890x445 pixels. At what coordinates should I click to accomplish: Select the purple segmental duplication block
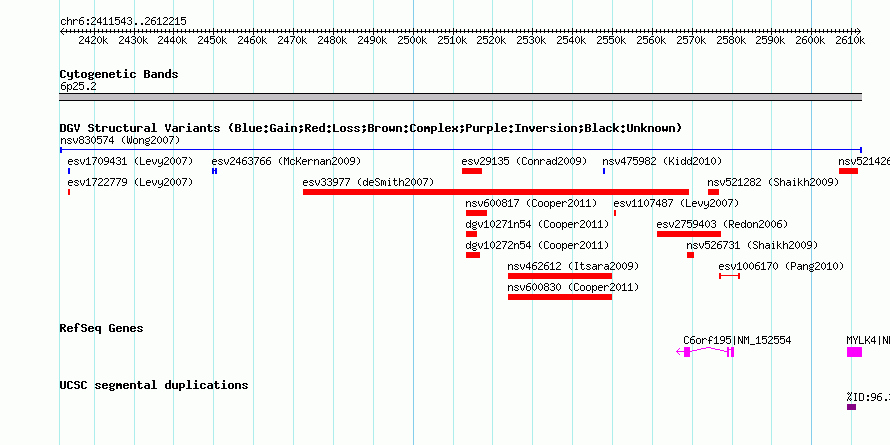pyautogui.click(x=851, y=407)
